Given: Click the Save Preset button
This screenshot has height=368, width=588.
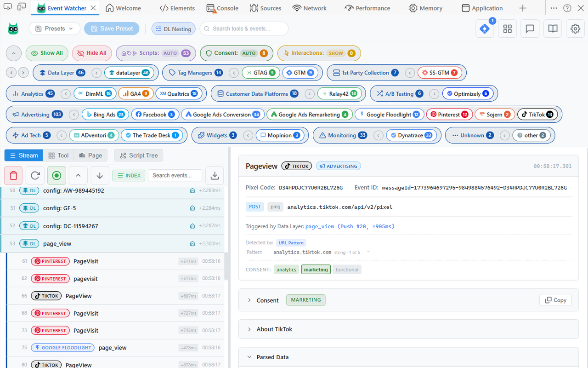Looking at the screenshot, I should click(x=112, y=29).
